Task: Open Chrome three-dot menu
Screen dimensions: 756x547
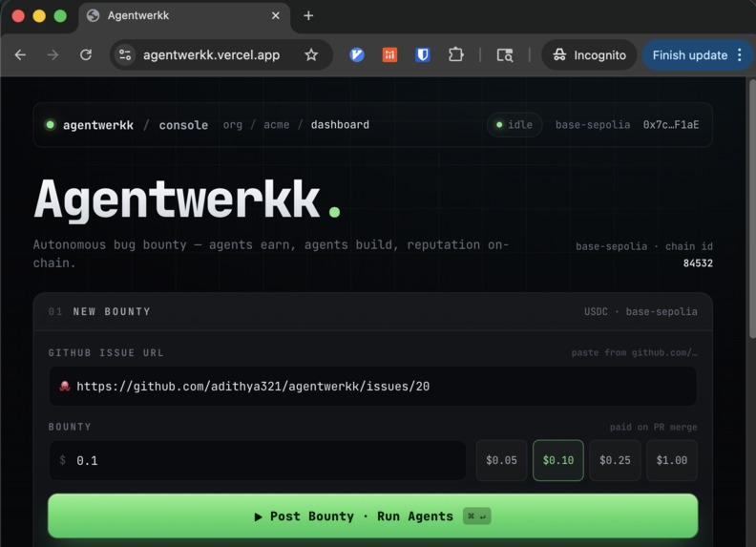Action: pos(740,55)
